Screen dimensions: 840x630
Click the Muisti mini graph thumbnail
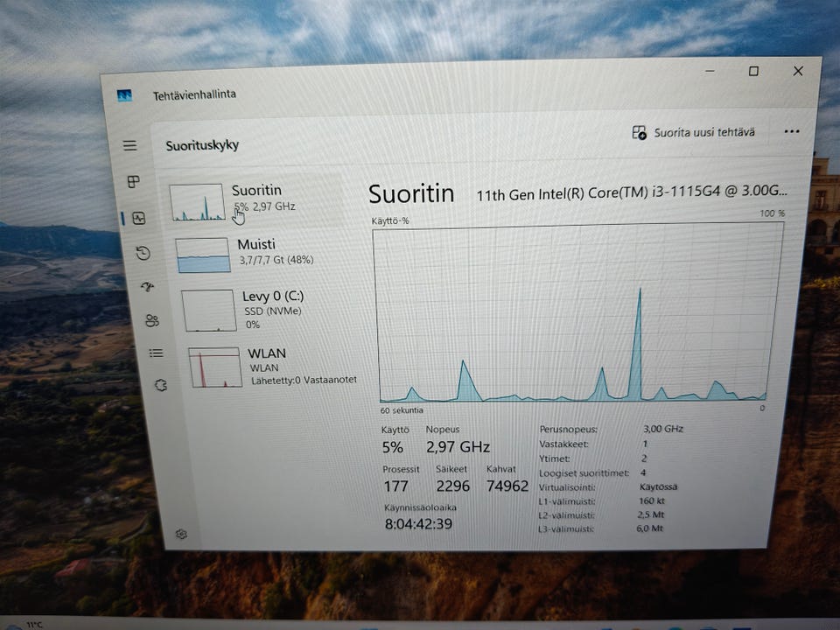coord(203,255)
